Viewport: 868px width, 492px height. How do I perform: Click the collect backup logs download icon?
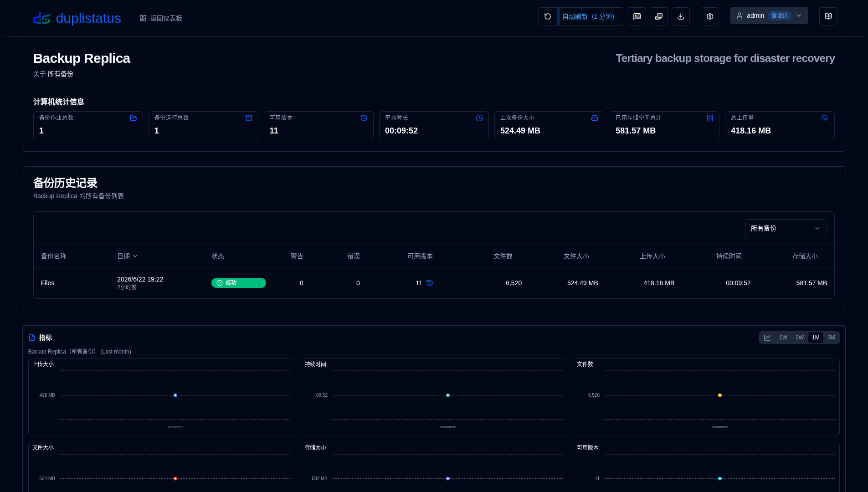(x=680, y=16)
